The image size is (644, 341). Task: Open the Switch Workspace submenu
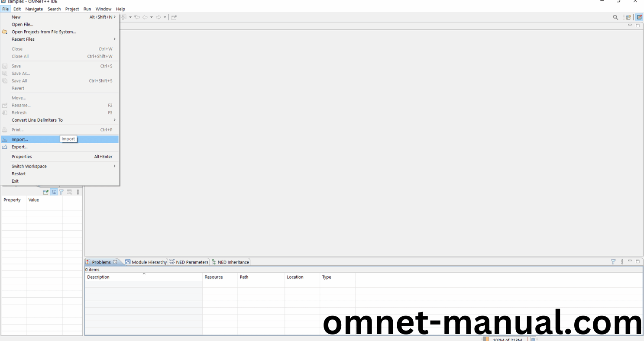(60, 167)
